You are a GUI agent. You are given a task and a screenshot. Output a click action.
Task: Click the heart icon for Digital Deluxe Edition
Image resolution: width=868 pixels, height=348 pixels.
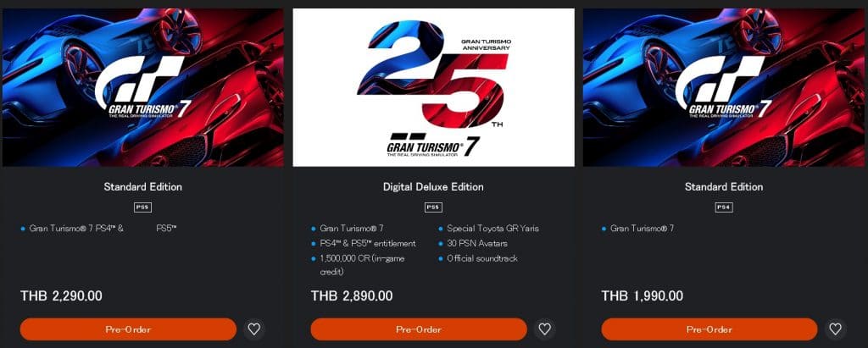click(545, 329)
